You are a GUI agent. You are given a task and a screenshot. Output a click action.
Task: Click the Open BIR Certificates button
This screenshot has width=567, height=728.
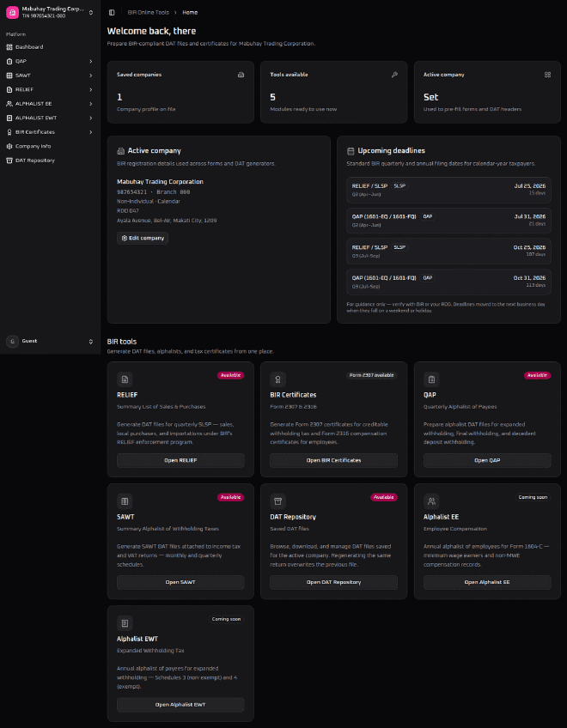click(333, 460)
